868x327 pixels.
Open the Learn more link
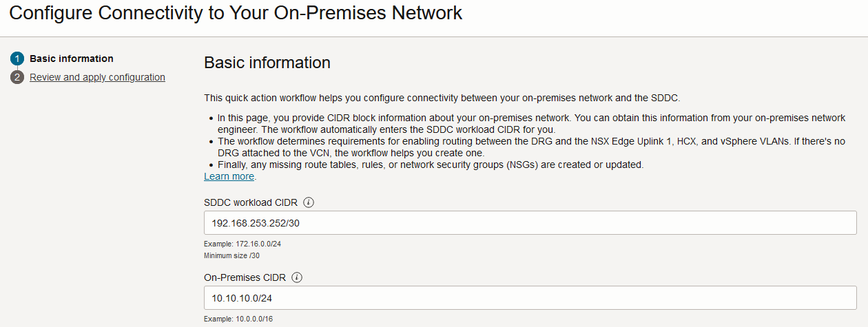pos(229,177)
